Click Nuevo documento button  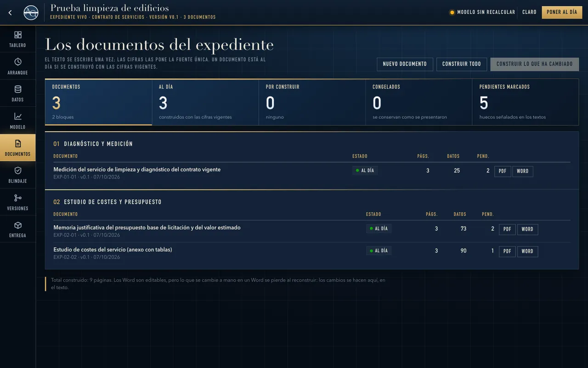point(405,64)
